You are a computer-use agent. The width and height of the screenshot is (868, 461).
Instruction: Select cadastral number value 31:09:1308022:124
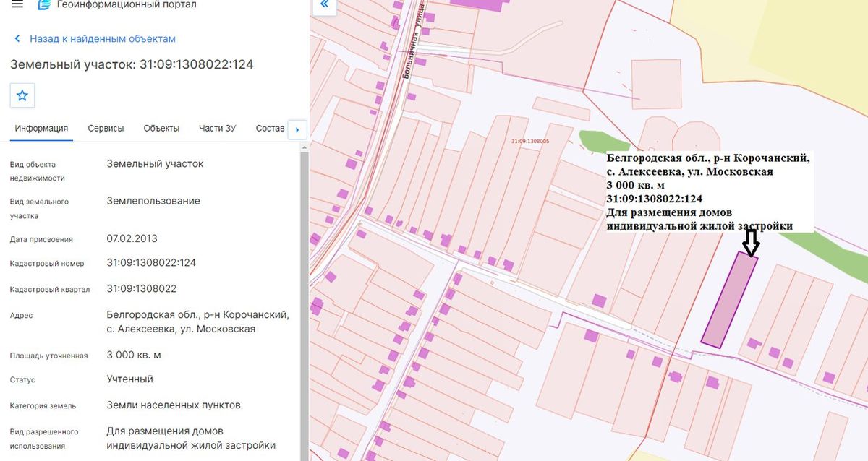click(151, 262)
